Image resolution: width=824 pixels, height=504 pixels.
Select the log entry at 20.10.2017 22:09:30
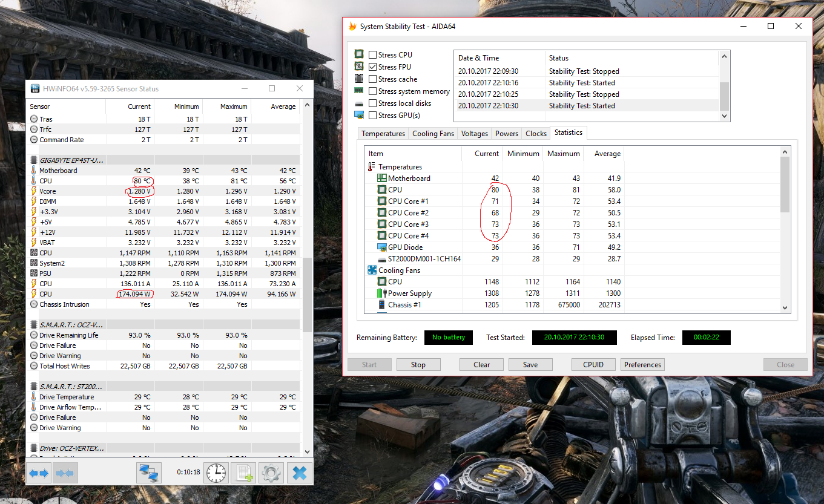pyautogui.click(x=586, y=71)
